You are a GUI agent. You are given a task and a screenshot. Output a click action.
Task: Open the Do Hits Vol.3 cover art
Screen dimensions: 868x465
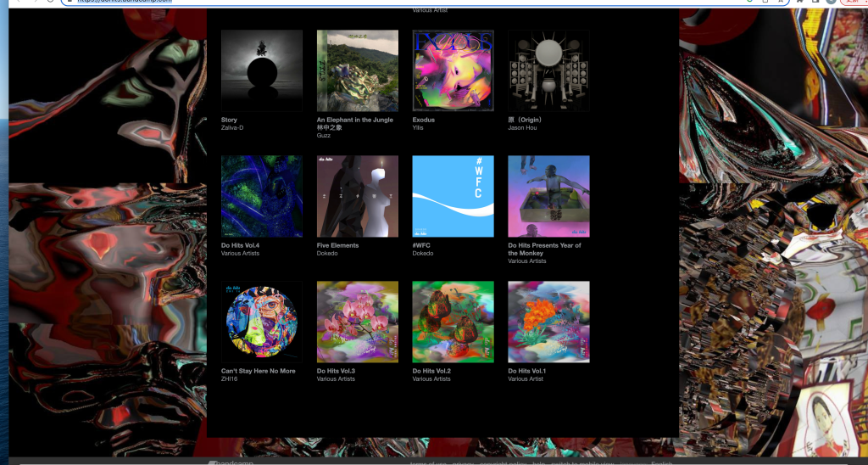click(x=358, y=322)
